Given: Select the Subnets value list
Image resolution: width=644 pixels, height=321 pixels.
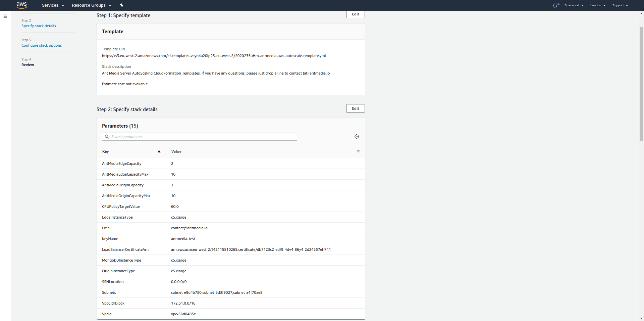Looking at the screenshot, I should pyautogui.click(x=217, y=292).
